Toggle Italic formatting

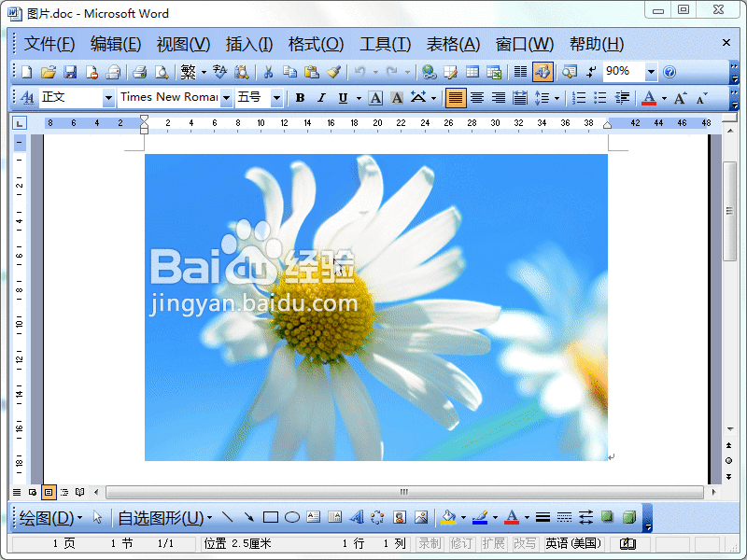pos(321,98)
